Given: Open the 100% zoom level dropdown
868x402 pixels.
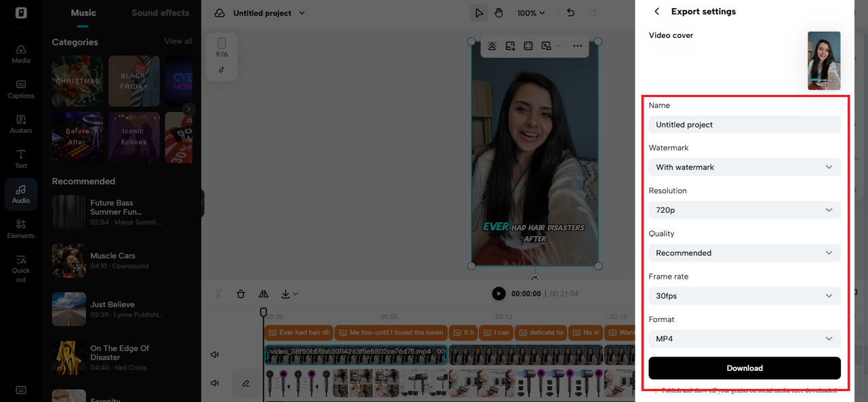Looking at the screenshot, I should [x=531, y=13].
